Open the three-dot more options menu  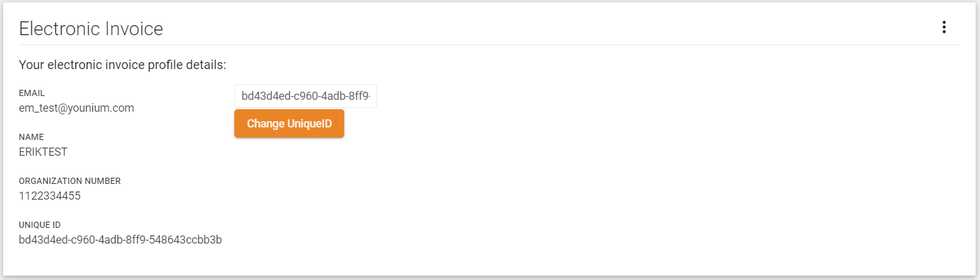click(944, 28)
